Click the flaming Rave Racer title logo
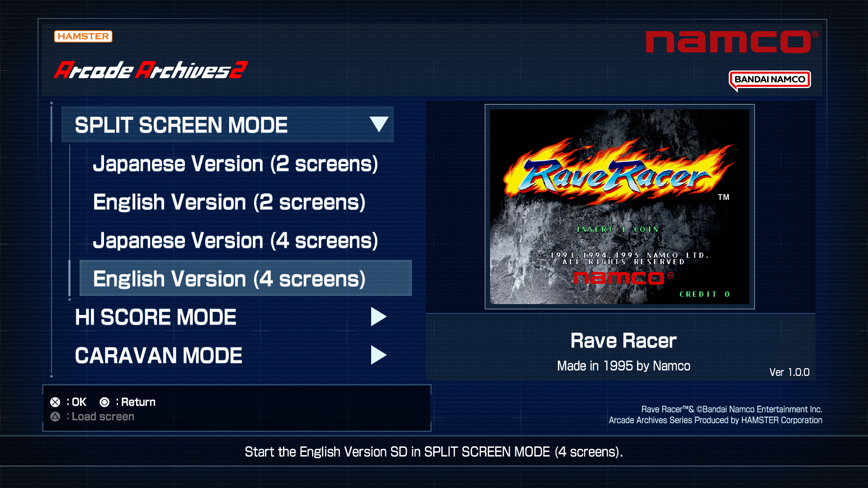The width and height of the screenshot is (868, 488). click(618, 174)
